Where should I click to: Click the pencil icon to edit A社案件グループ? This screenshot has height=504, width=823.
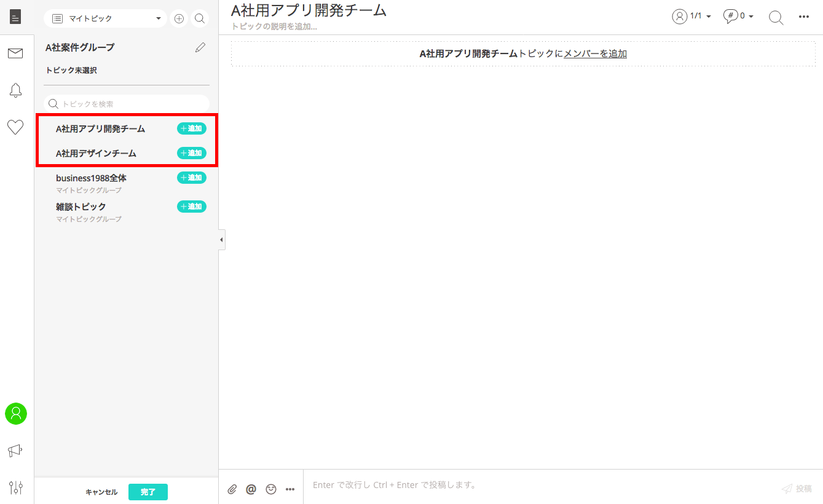[200, 47]
